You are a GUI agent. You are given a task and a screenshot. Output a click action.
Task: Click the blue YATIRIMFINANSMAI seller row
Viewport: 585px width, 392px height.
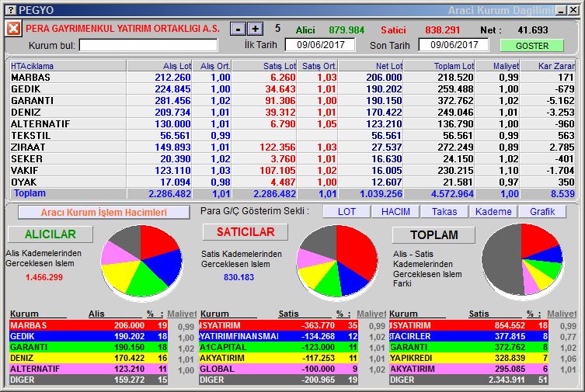pyautogui.click(x=278, y=336)
